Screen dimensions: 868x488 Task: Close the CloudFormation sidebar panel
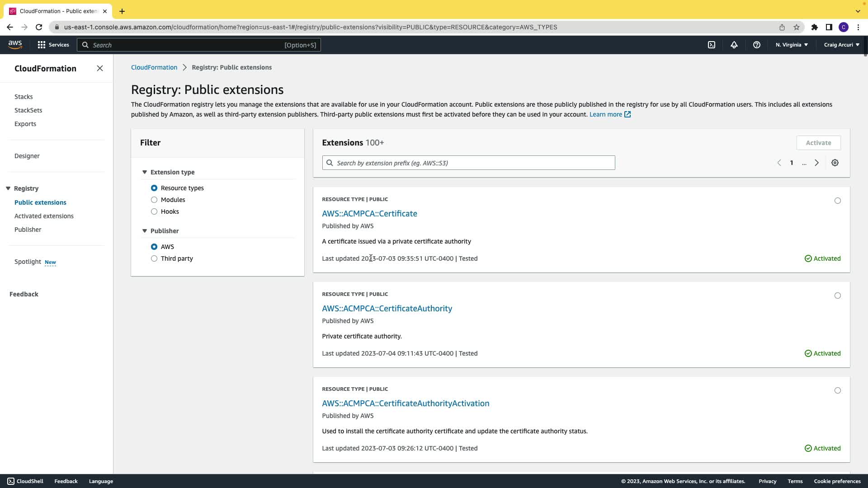point(100,68)
